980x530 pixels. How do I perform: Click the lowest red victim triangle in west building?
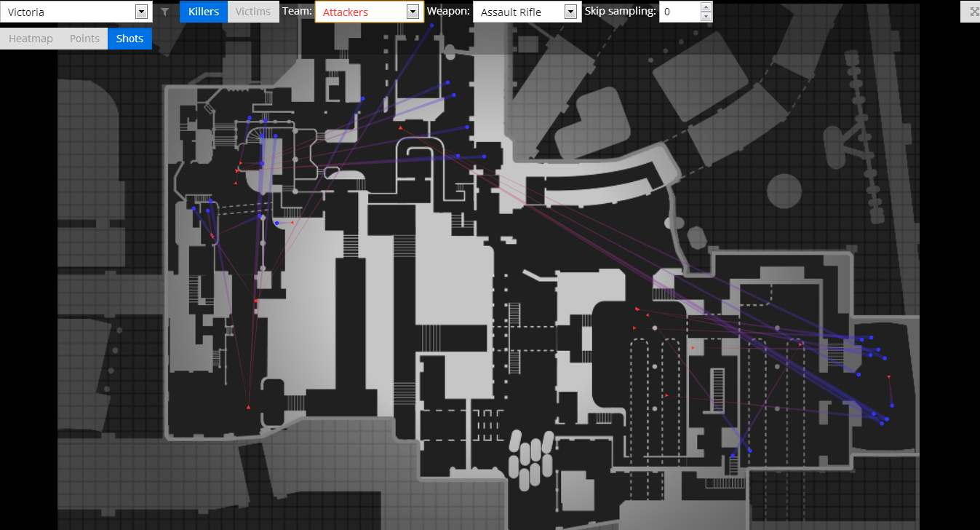click(x=248, y=407)
